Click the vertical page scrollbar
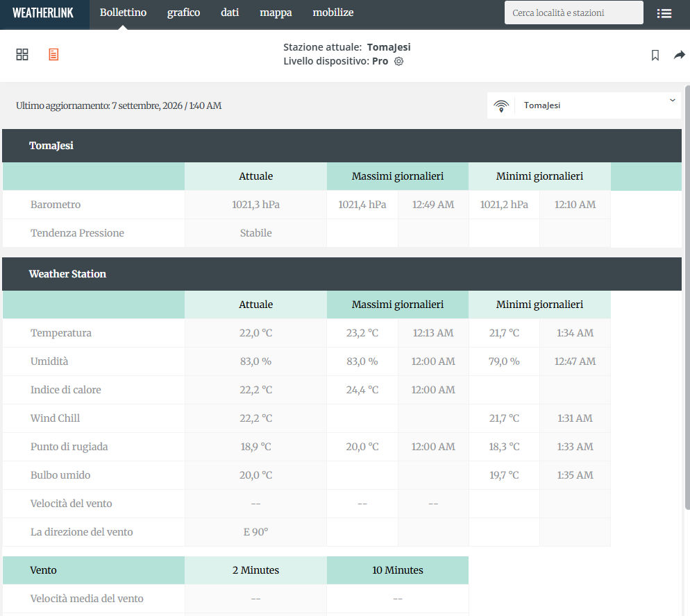Viewport: 690px width, 616px height. point(687,297)
